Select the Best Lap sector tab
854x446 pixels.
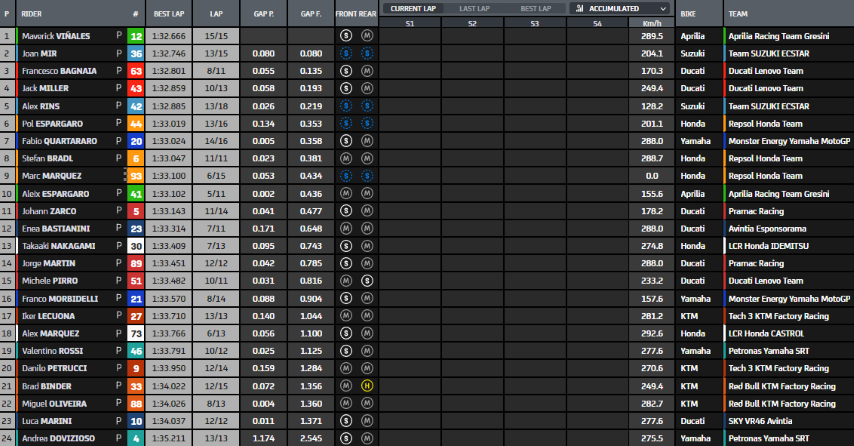535,8
